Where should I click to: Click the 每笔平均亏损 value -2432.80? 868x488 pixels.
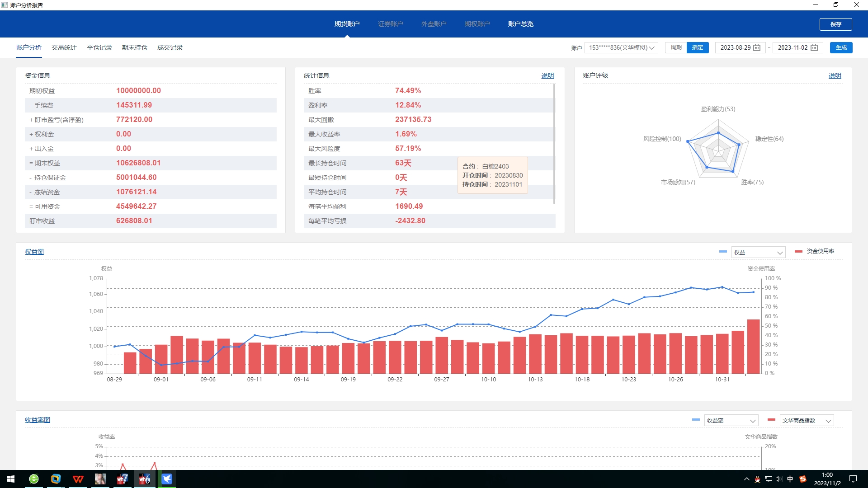click(x=410, y=221)
